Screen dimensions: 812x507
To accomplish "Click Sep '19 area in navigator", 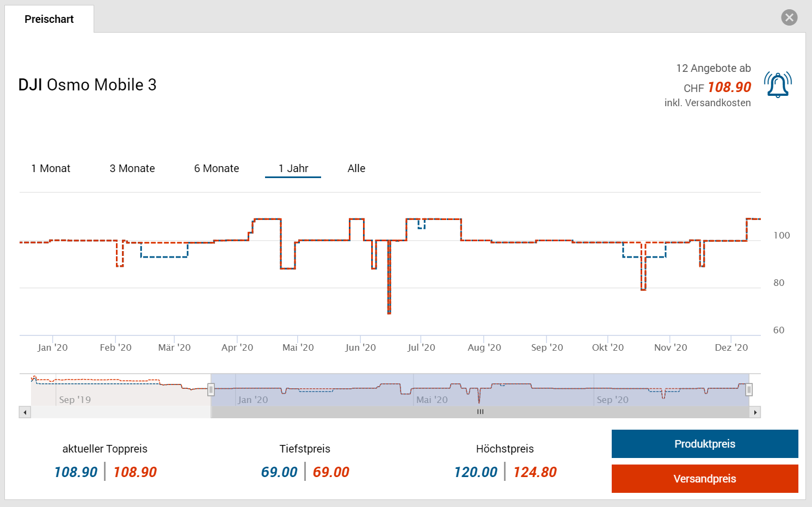I will click(x=75, y=399).
